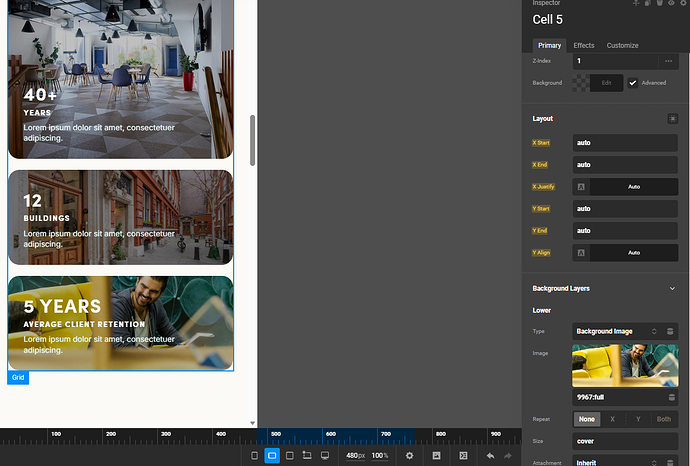Click the Y Start label
The image size is (690, 466).
click(541, 209)
